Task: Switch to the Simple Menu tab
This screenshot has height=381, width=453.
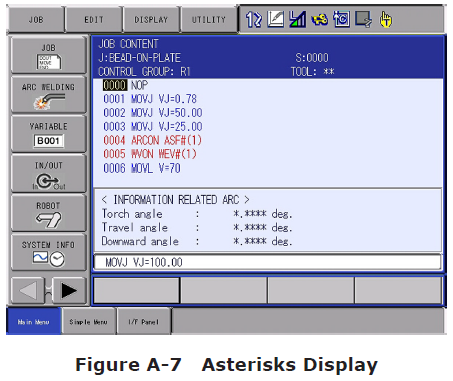Action: coord(89,322)
